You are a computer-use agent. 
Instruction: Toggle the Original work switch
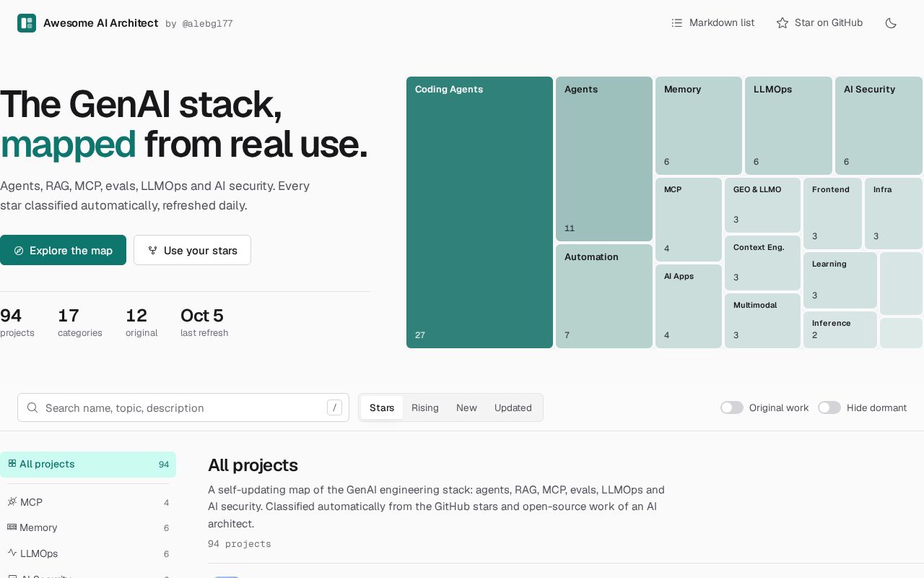(732, 407)
